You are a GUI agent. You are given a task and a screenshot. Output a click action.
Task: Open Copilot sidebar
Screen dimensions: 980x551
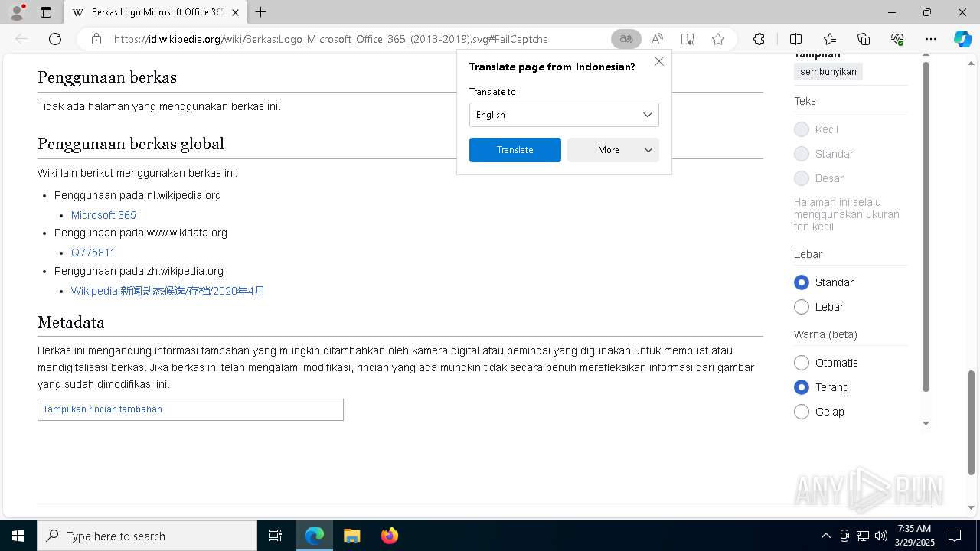tap(962, 39)
